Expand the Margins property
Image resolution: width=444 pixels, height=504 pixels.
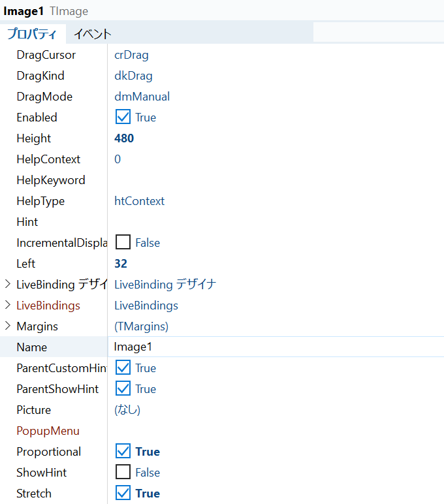point(7,326)
